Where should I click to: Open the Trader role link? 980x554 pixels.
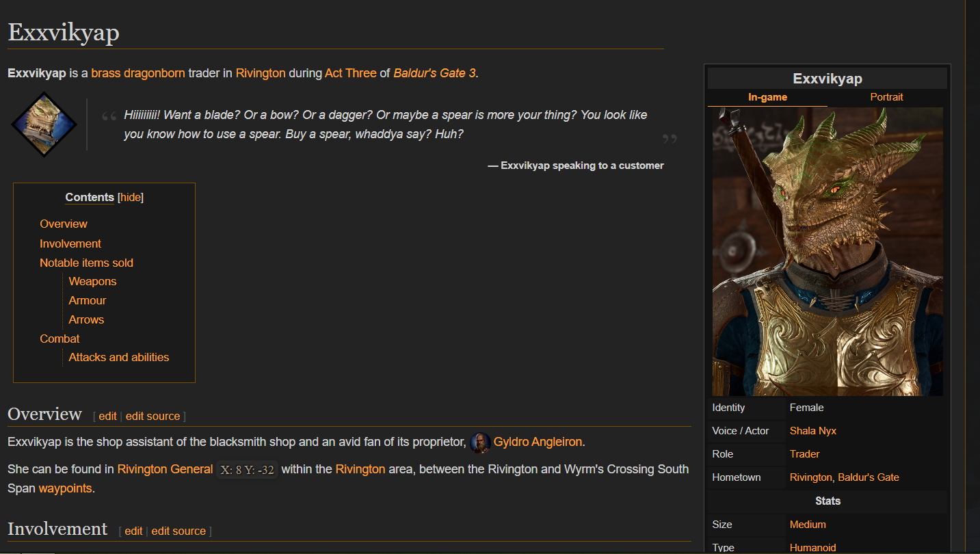[x=805, y=454]
